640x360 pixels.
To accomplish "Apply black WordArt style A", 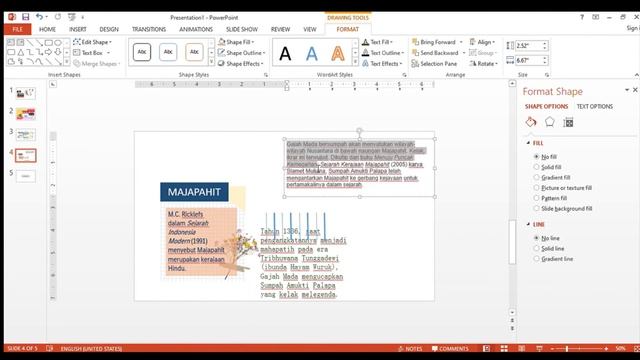I will pyautogui.click(x=285, y=53).
